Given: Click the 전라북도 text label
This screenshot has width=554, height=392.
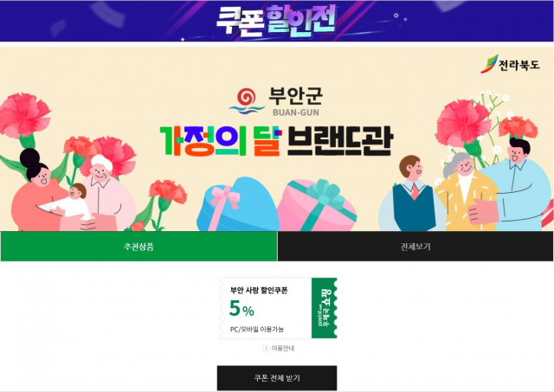Looking at the screenshot, I should pyautogui.click(x=519, y=65).
